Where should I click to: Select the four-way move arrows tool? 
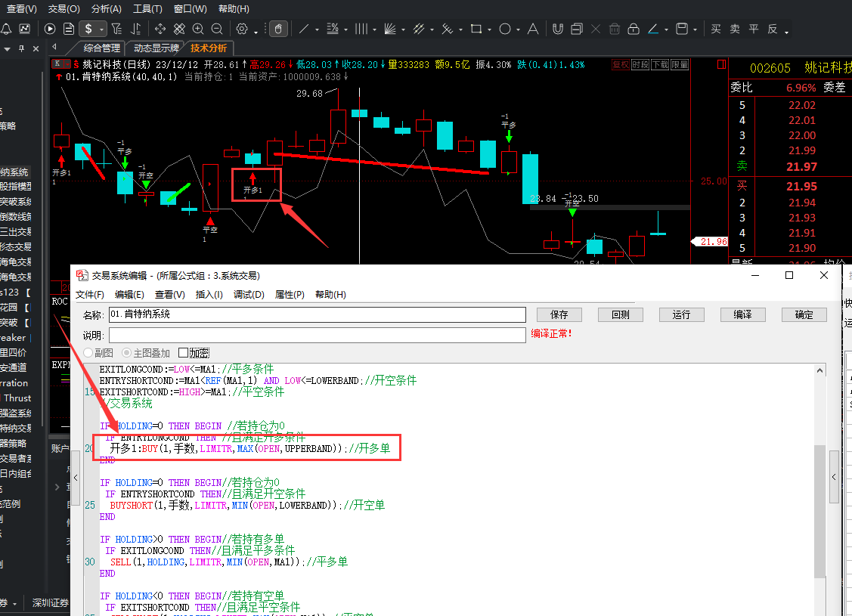pos(160,29)
